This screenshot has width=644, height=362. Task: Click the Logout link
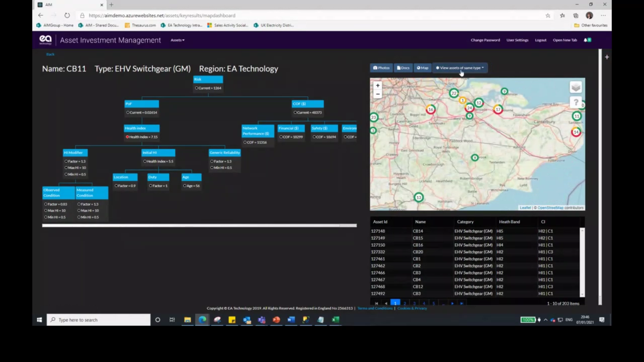540,40
